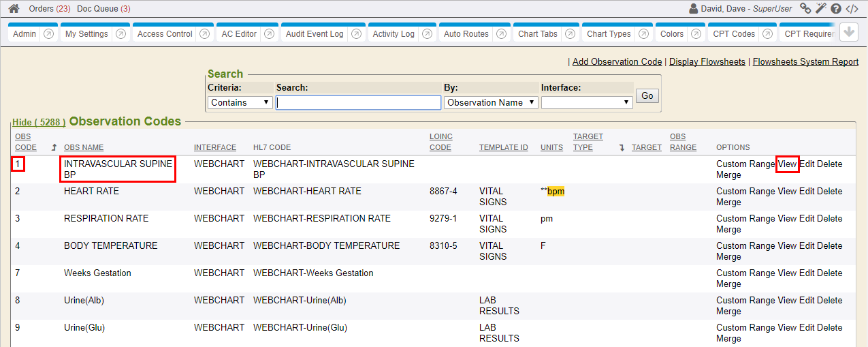Image resolution: width=868 pixels, height=347 pixels.
Task: Click the pop-out arrow next to Colors
Action: click(x=696, y=34)
